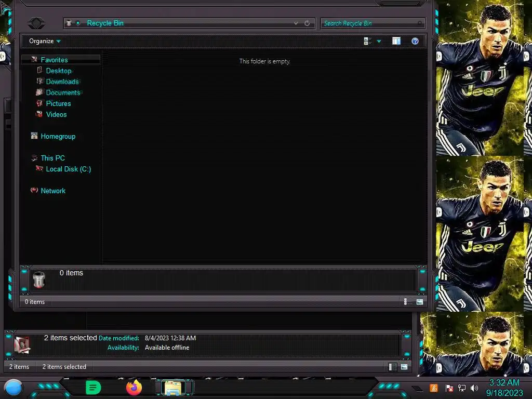Click the search magnifier icon
532x399 pixels.
coord(420,23)
